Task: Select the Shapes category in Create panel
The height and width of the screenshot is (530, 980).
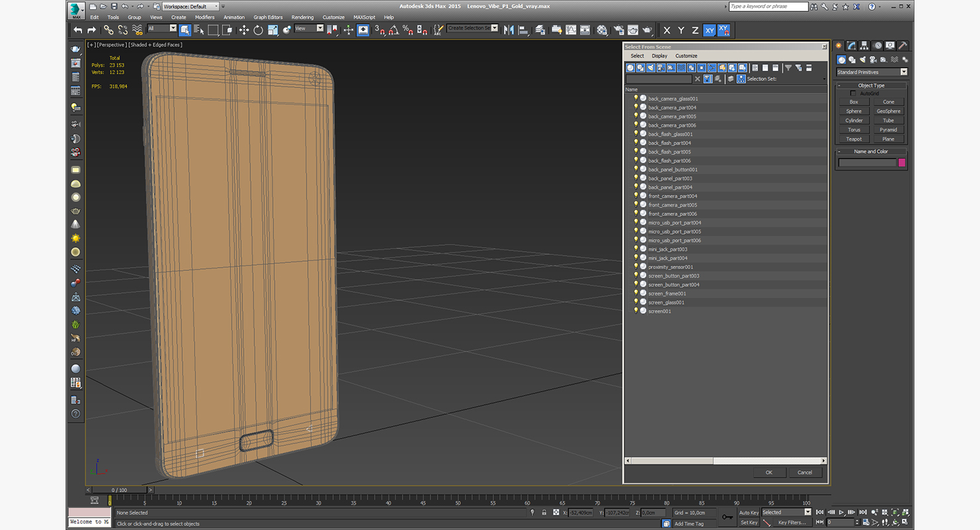Action: tap(852, 60)
